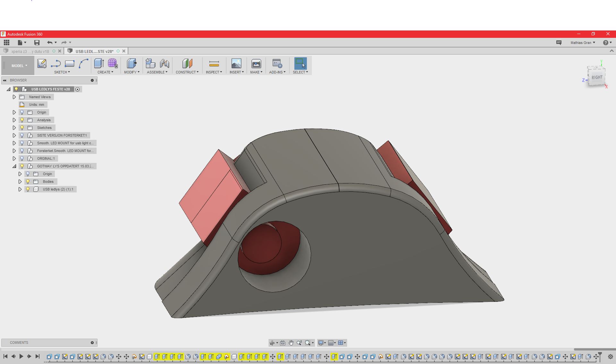
Task: Select the Units: mm entry
Action: coord(33,105)
